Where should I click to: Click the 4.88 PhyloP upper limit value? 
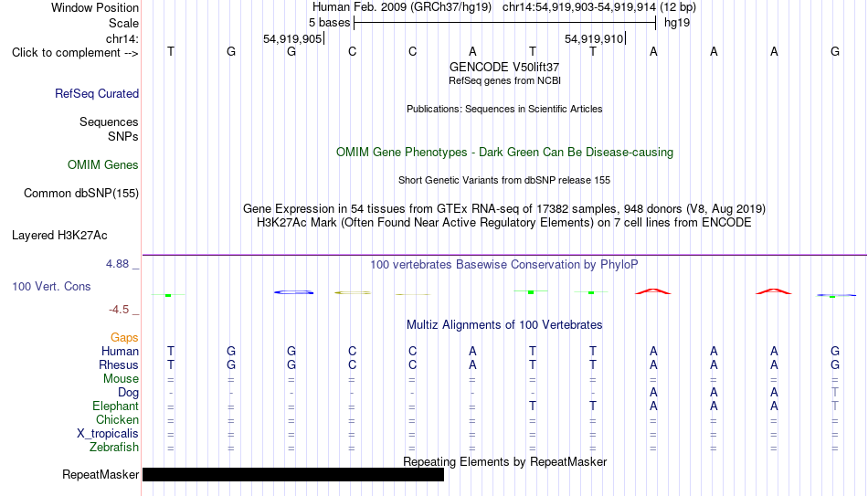point(117,264)
